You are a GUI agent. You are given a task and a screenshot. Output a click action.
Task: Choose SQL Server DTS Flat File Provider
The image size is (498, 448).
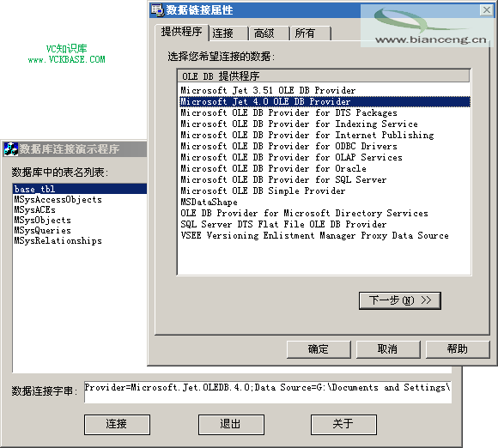(x=324, y=224)
